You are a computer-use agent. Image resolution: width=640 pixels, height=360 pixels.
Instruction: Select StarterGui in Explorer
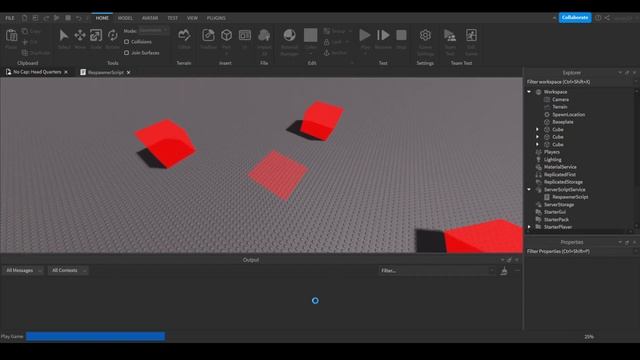coord(554,212)
